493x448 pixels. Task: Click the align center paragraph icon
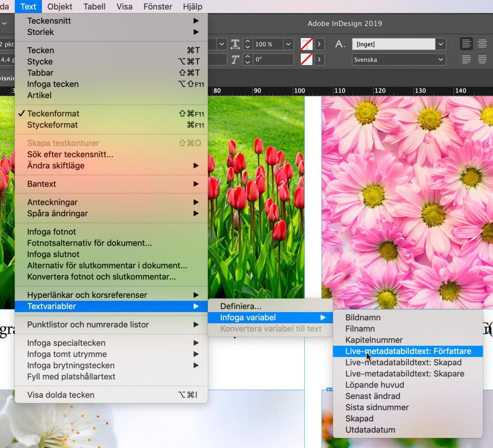click(482, 44)
